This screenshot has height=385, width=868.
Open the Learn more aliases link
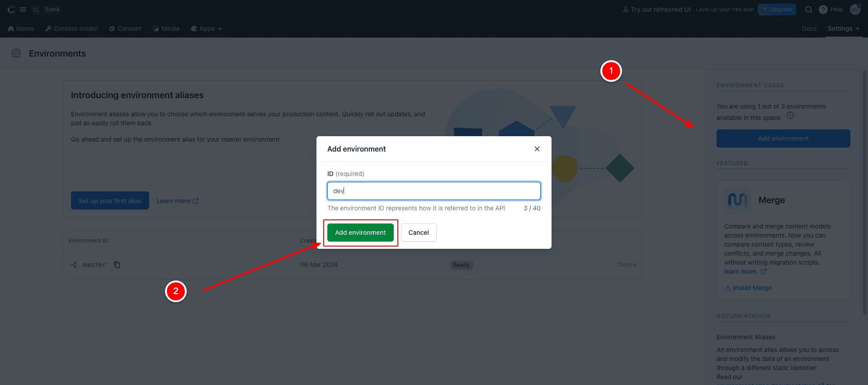[x=177, y=201]
